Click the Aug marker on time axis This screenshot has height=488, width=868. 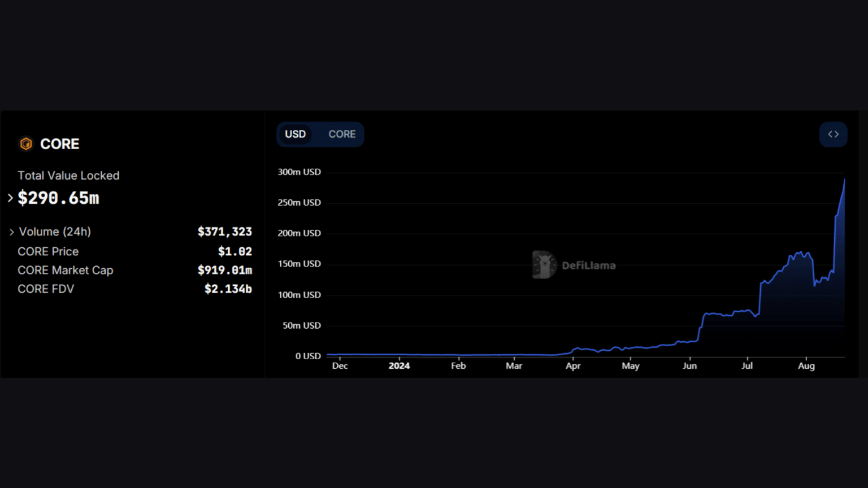[806, 366]
